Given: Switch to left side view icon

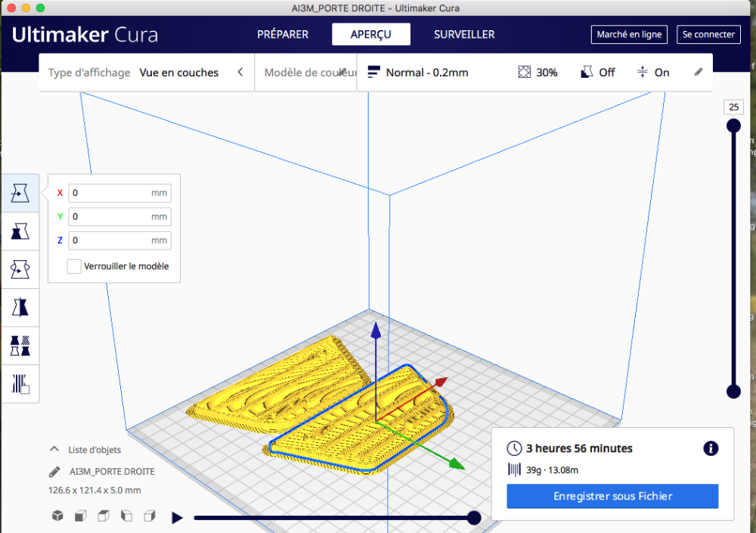Looking at the screenshot, I should click(126, 516).
